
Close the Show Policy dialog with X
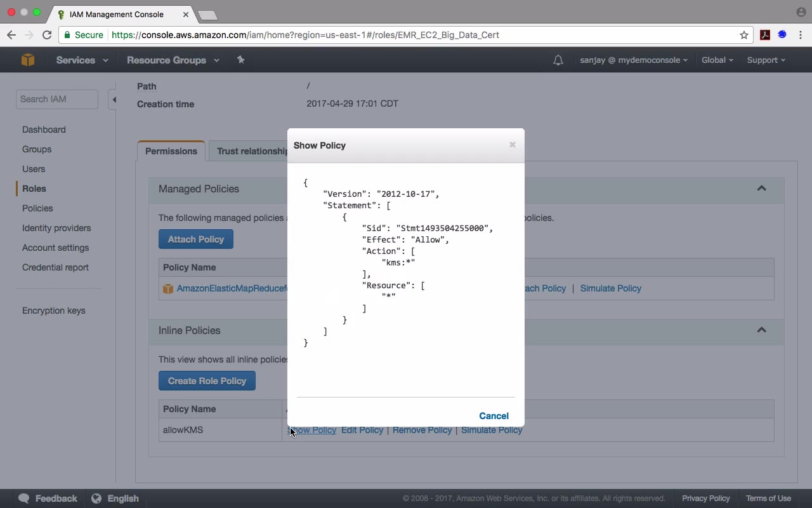point(513,145)
